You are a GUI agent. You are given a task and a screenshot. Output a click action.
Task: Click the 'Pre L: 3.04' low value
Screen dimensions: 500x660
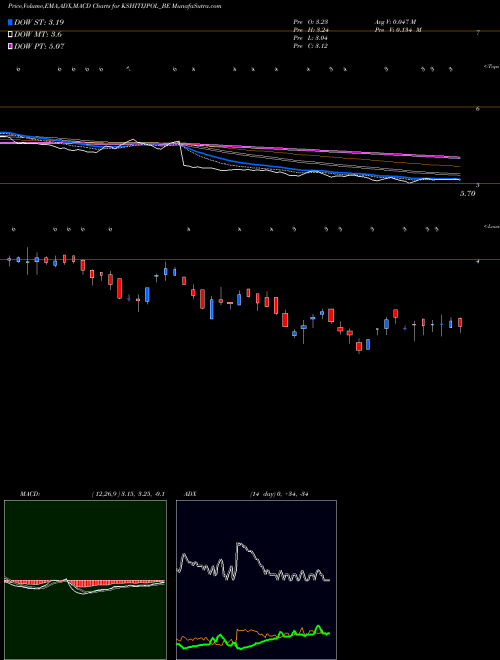[x=311, y=38]
